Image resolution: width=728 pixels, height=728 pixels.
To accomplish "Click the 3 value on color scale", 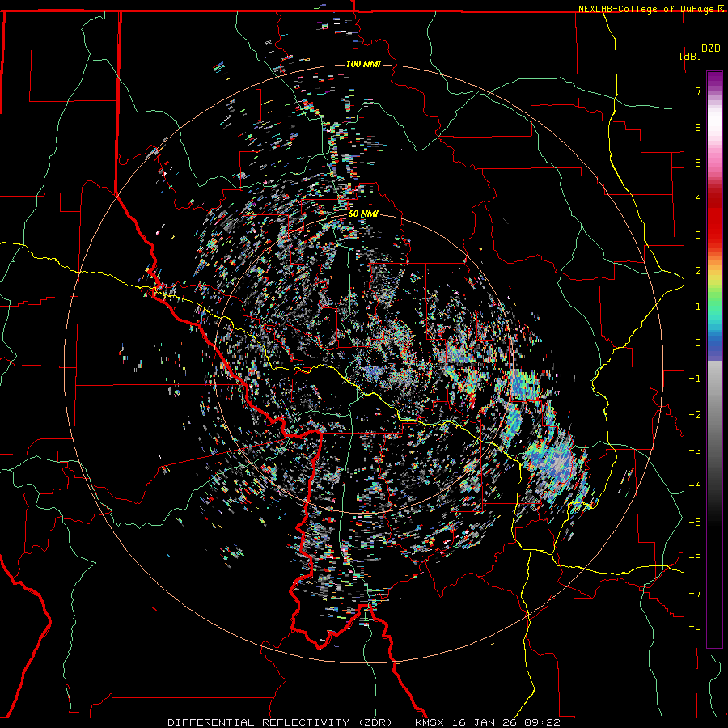I will tap(698, 235).
